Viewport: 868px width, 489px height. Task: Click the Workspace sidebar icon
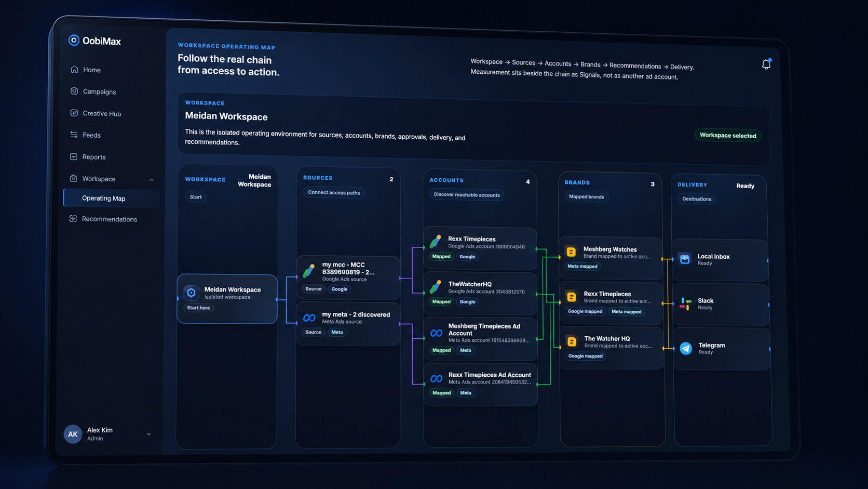74,178
